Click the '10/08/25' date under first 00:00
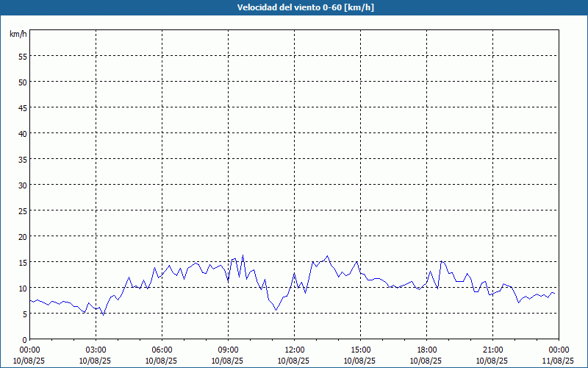Viewport: 588px width, 368px height. click(29, 361)
